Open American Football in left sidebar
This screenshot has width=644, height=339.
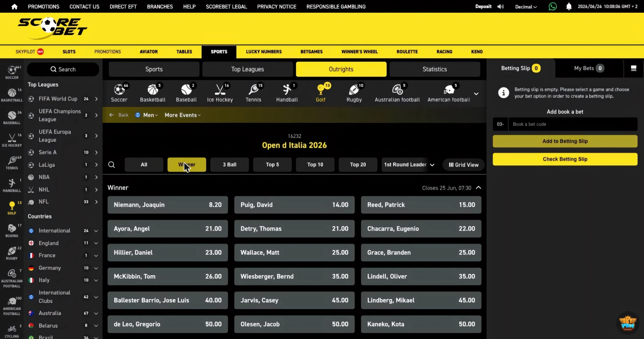(x=12, y=306)
